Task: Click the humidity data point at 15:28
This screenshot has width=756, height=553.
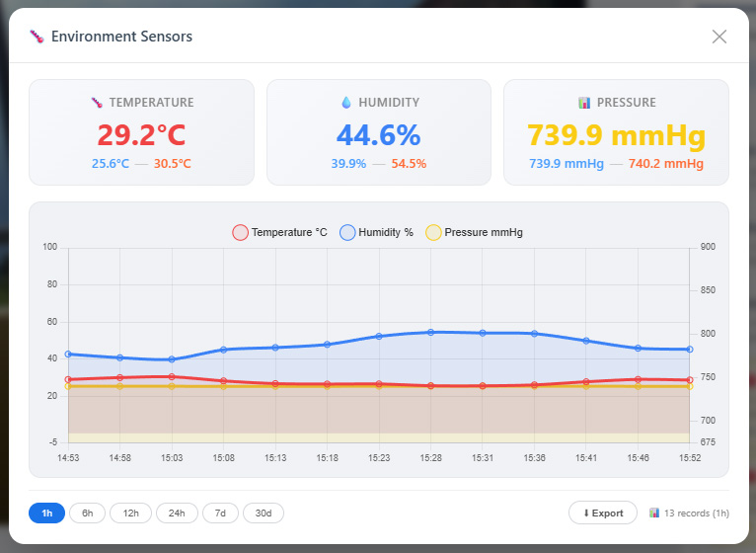Action: click(x=431, y=332)
